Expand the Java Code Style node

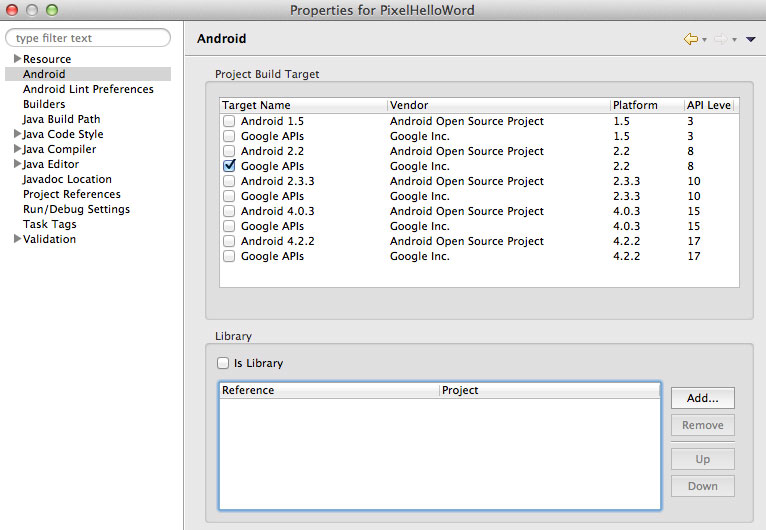(x=17, y=134)
